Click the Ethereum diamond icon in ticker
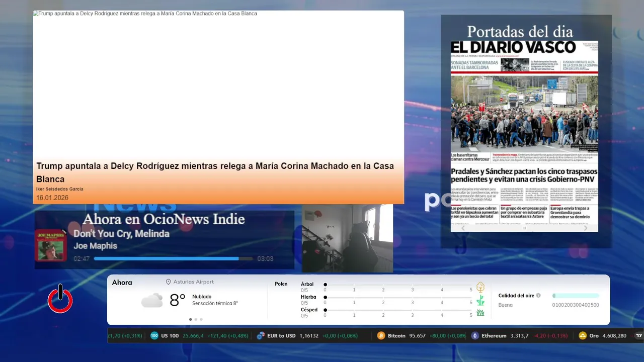 (475, 336)
